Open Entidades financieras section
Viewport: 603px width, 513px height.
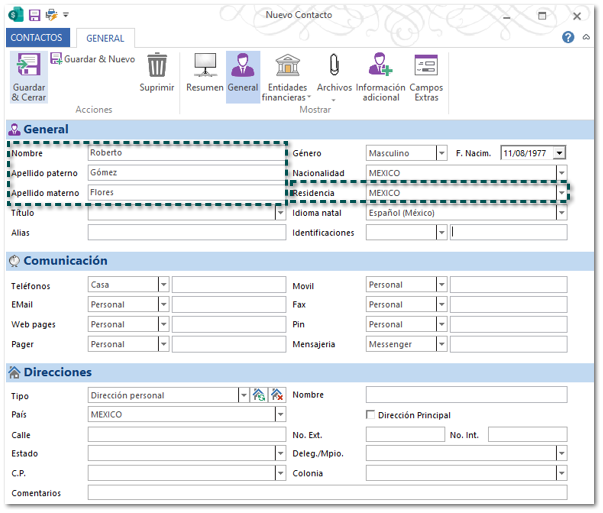click(x=288, y=67)
